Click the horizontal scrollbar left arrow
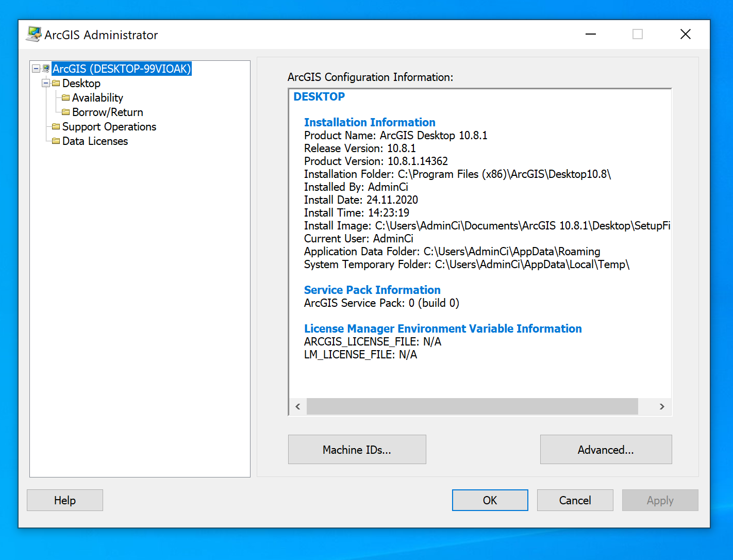The image size is (733, 560). [x=298, y=406]
